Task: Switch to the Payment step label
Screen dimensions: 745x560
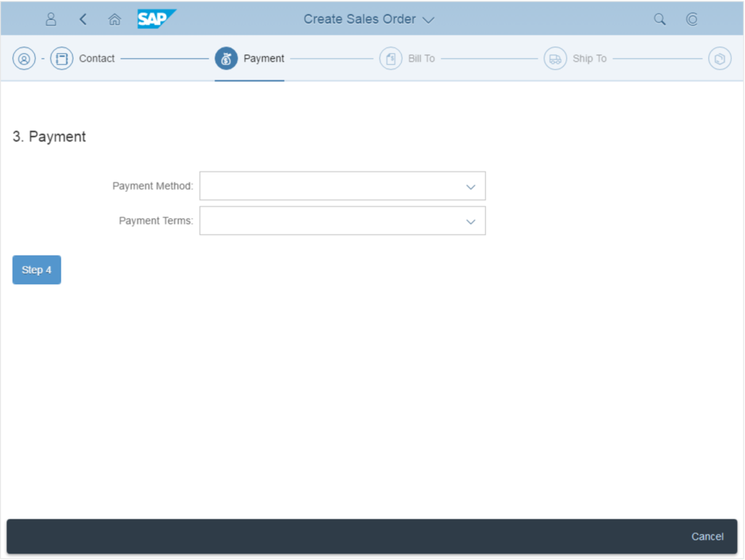Action: click(x=263, y=59)
